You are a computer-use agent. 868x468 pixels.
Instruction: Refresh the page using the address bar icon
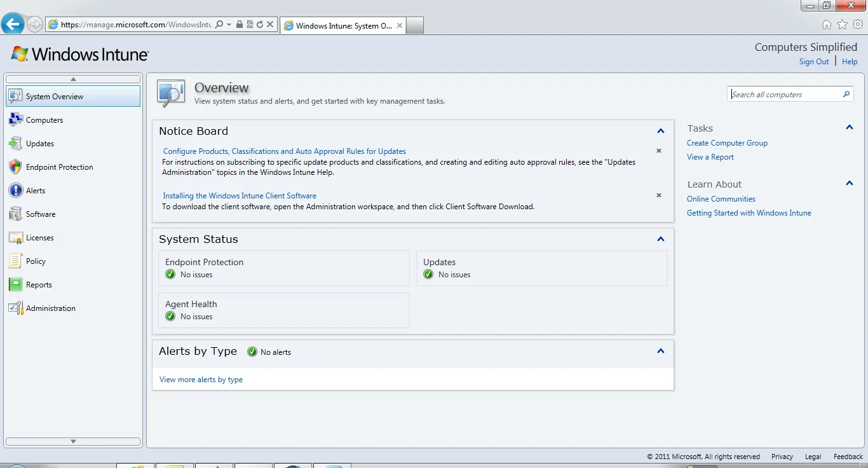click(260, 25)
